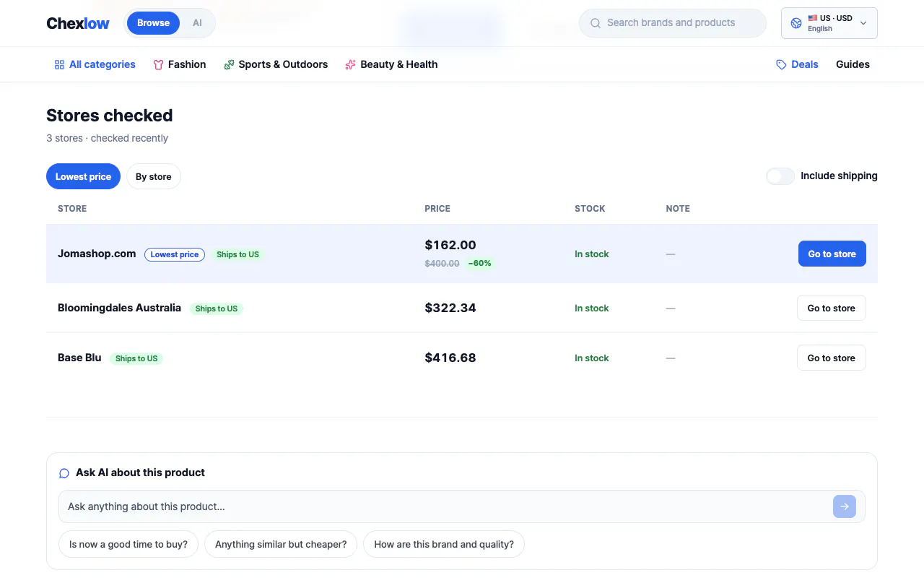Open the Deals page
The height and width of the screenshot is (578, 924).
pyautogui.click(x=797, y=65)
